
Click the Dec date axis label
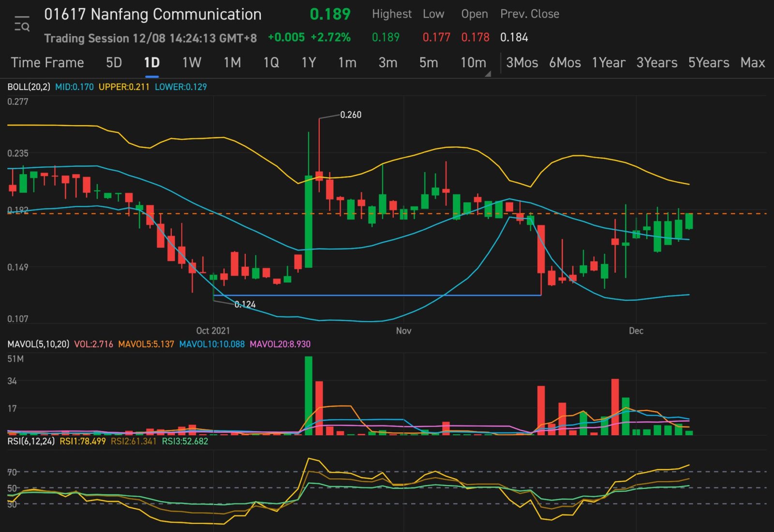[x=636, y=331]
